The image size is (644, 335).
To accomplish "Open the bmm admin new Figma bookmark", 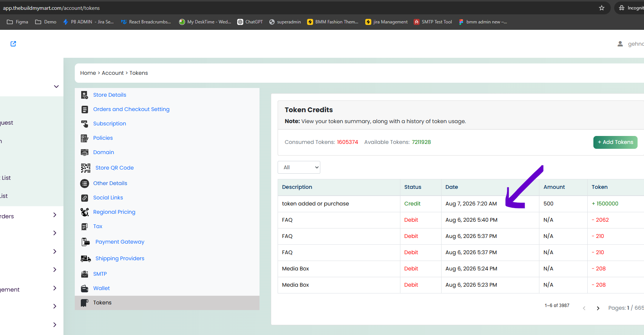I will (x=483, y=22).
